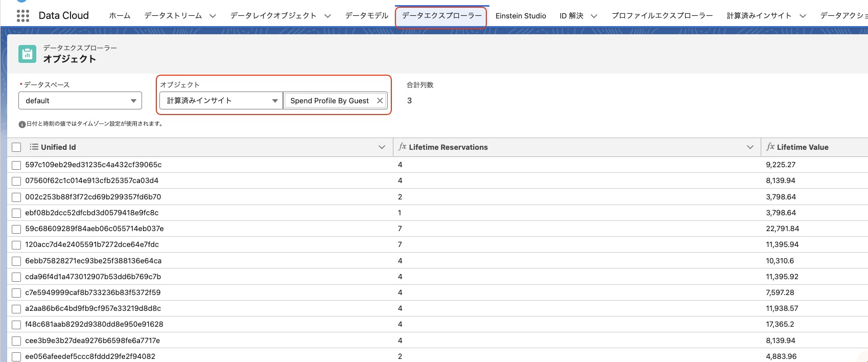Click Lifetime Value cell 7,597.28
This screenshot has height=362, width=868.
coord(780,293)
